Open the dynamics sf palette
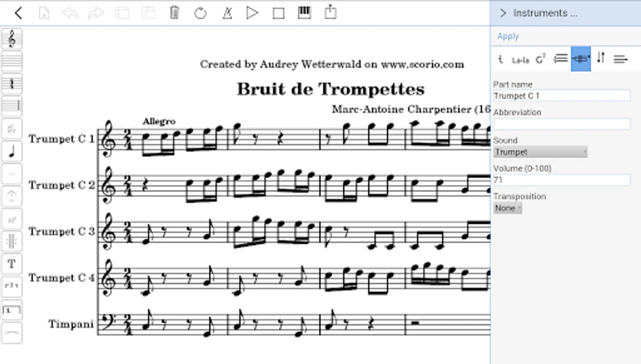Viewport: 641px width, 364px height. 12,219
